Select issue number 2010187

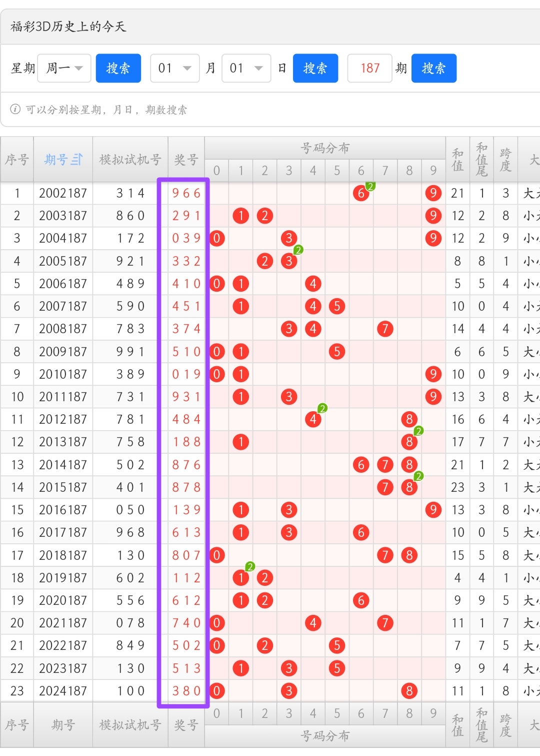tap(63, 374)
